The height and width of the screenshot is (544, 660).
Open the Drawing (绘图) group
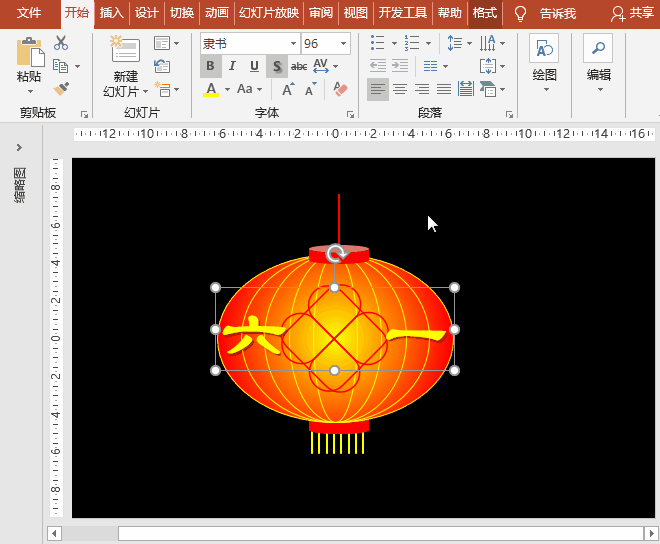click(x=544, y=63)
